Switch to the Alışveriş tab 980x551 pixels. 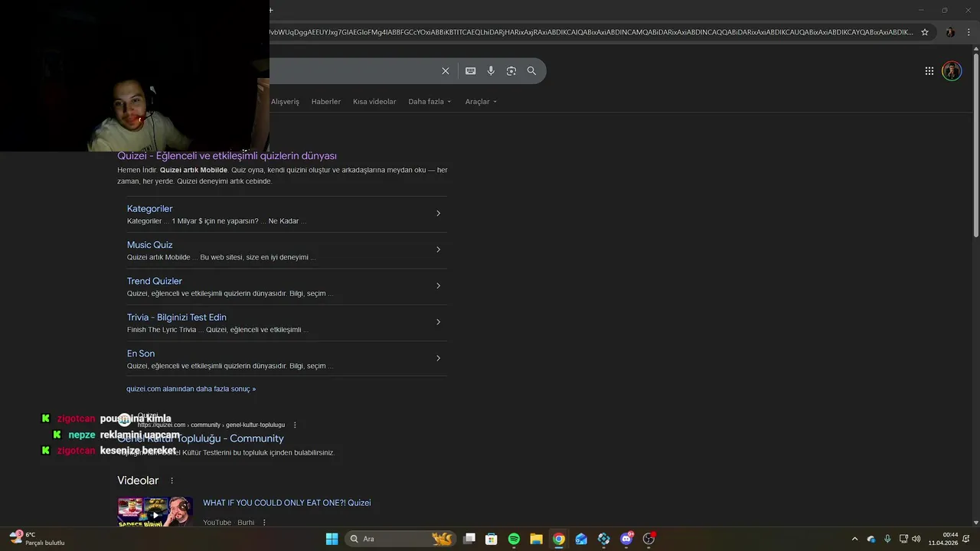[285, 102]
